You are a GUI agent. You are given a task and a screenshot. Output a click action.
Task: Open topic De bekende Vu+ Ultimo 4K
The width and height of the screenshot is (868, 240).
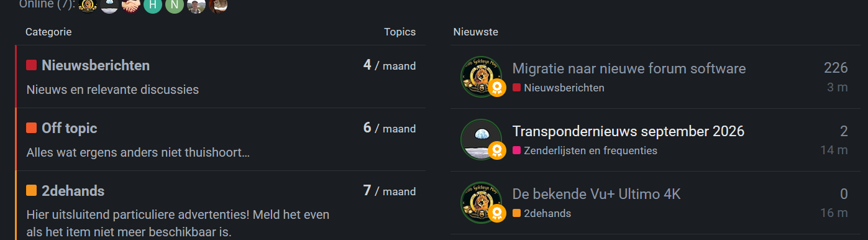(596, 194)
